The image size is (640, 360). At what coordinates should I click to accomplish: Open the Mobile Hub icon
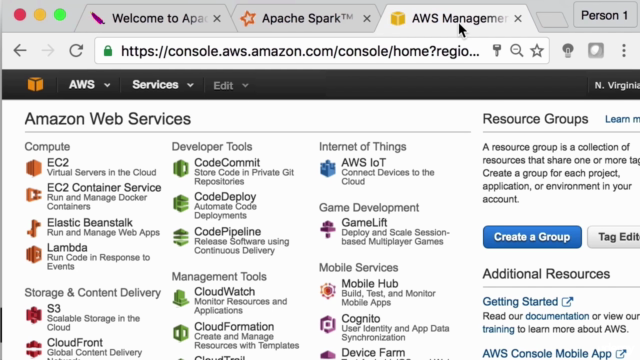[328, 291]
